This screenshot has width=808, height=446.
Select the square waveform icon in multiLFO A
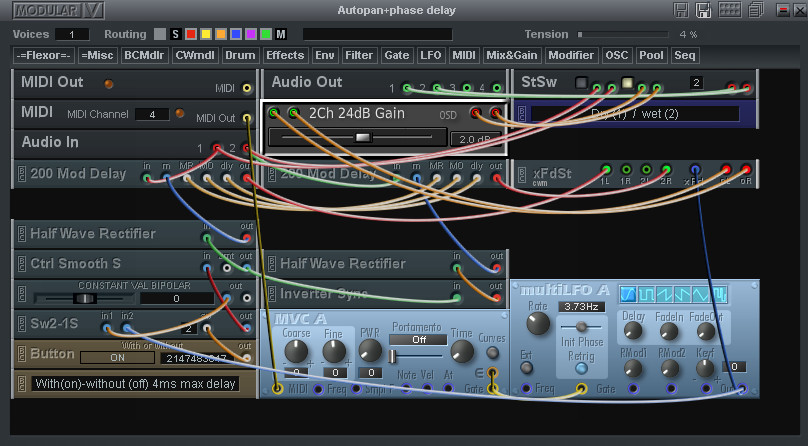click(x=647, y=294)
